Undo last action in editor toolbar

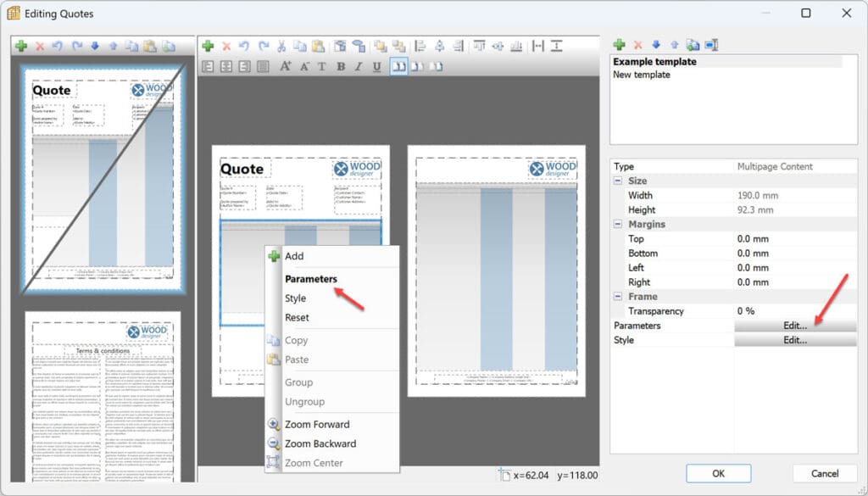point(244,46)
